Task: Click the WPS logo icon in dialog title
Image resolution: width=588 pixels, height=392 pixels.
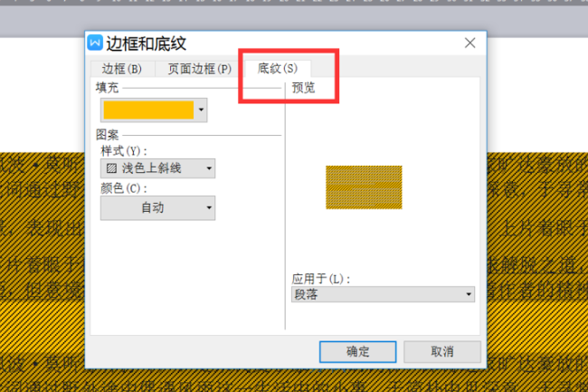Action: (x=95, y=43)
